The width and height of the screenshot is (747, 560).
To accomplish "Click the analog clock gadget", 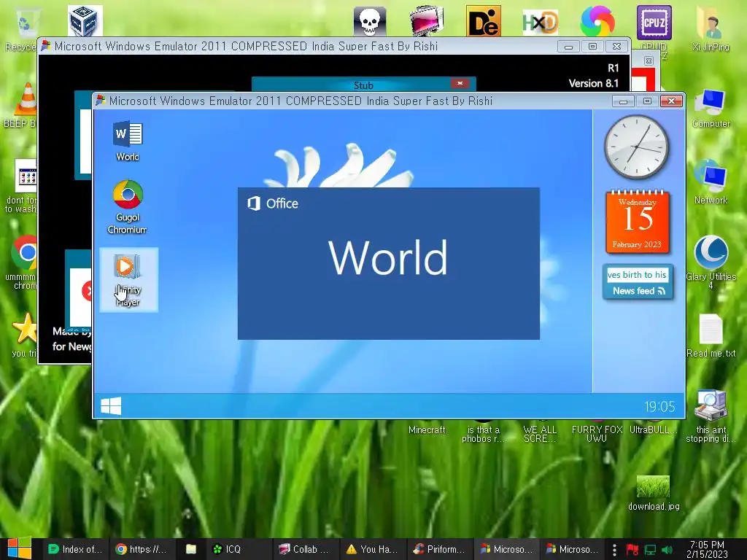I will click(x=636, y=147).
